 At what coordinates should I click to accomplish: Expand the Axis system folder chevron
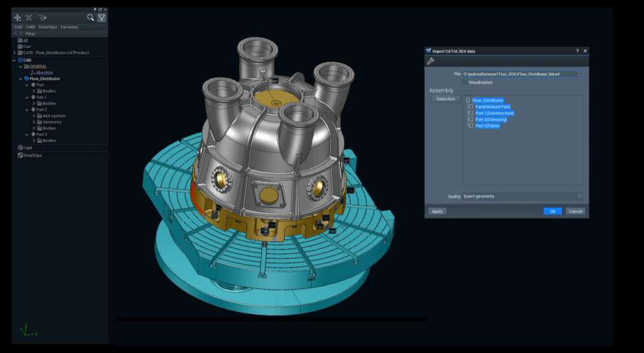(34, 116)
